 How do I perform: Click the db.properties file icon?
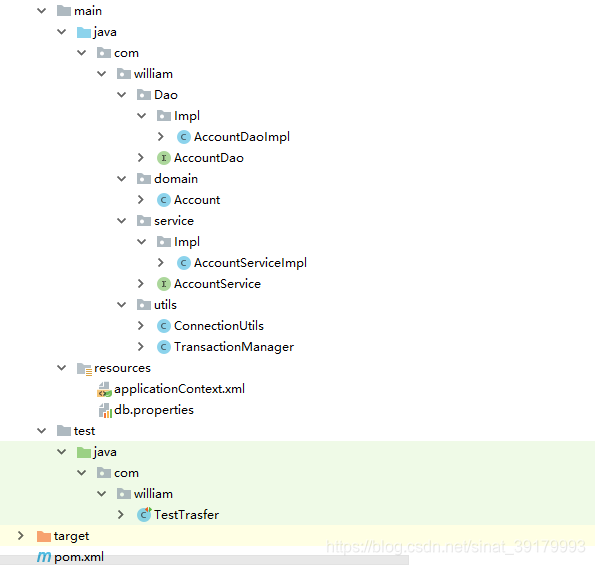click(105, 410)
